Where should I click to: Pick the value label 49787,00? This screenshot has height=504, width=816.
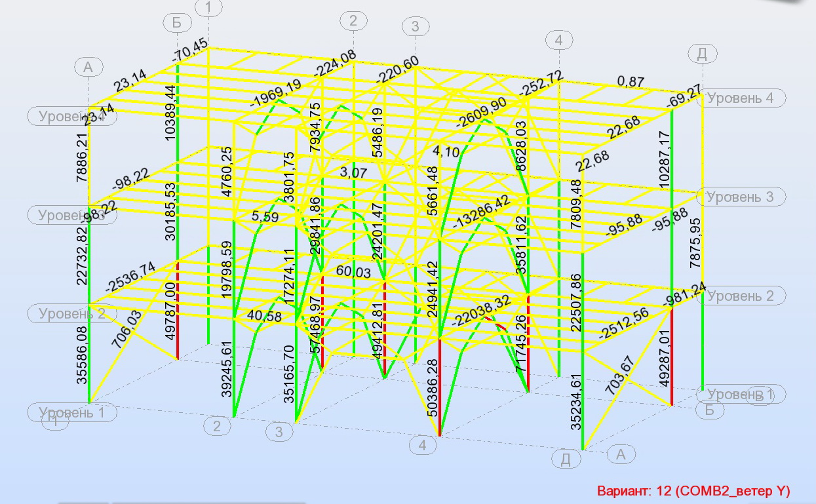[171, 312]
